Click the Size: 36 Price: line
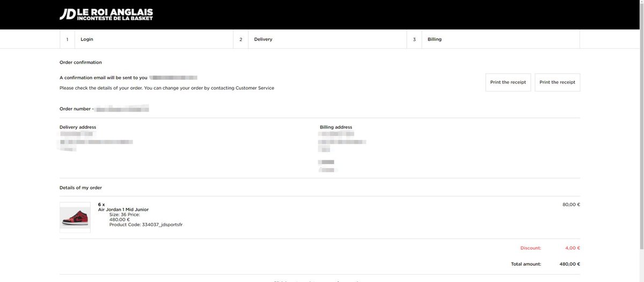644x282 pixels. tap(125, 214)
